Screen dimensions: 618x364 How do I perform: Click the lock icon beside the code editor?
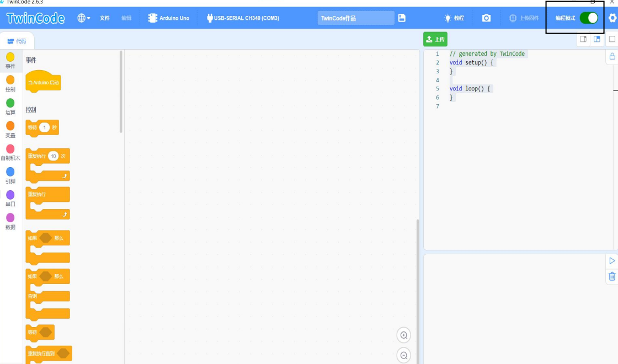[612, 56]
